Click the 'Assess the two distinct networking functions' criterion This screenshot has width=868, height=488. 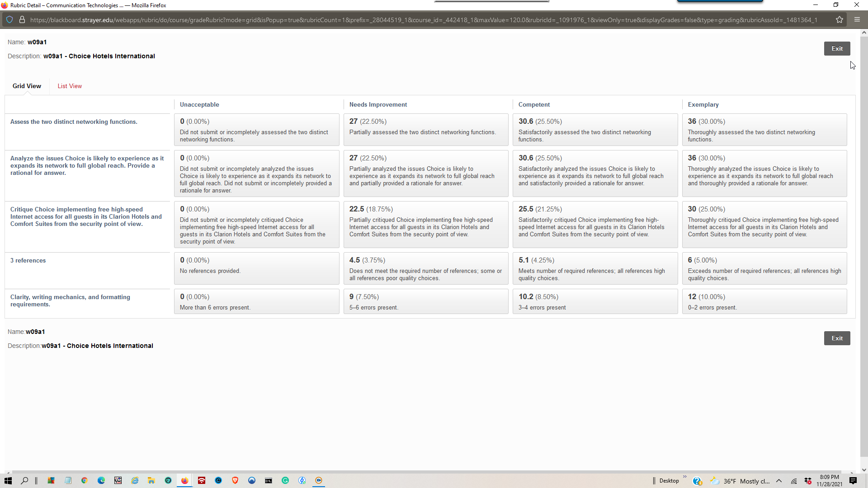coord(74,122)
